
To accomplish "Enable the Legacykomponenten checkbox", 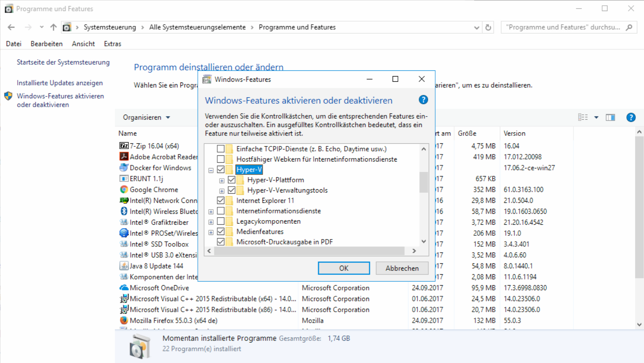I will tap(221, 221).
